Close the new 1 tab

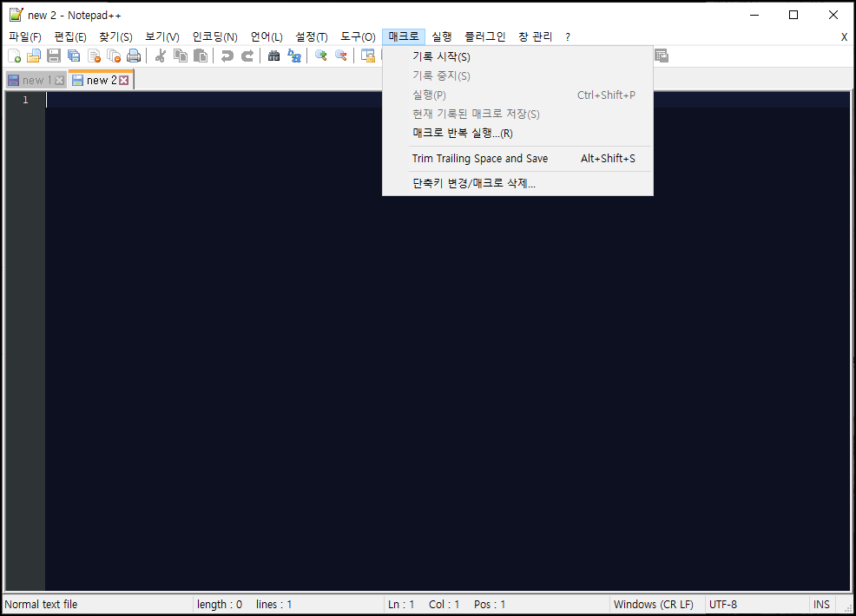[60, 81]
